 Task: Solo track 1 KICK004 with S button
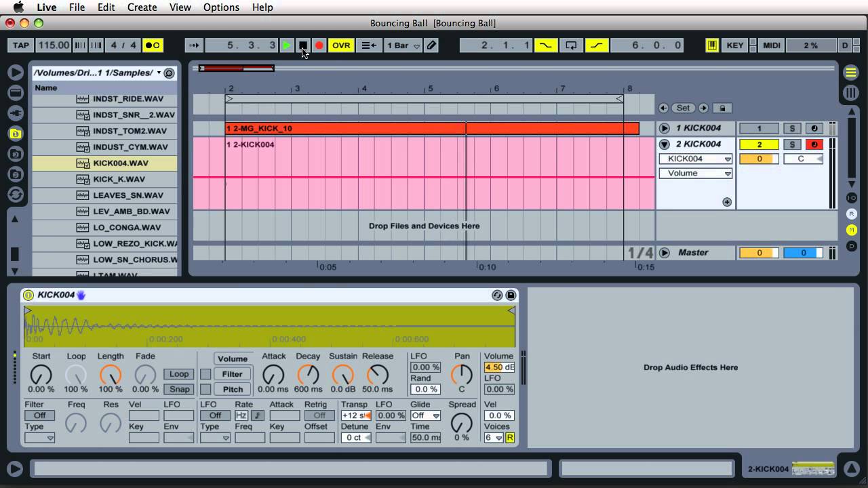[x=791, y=128]
